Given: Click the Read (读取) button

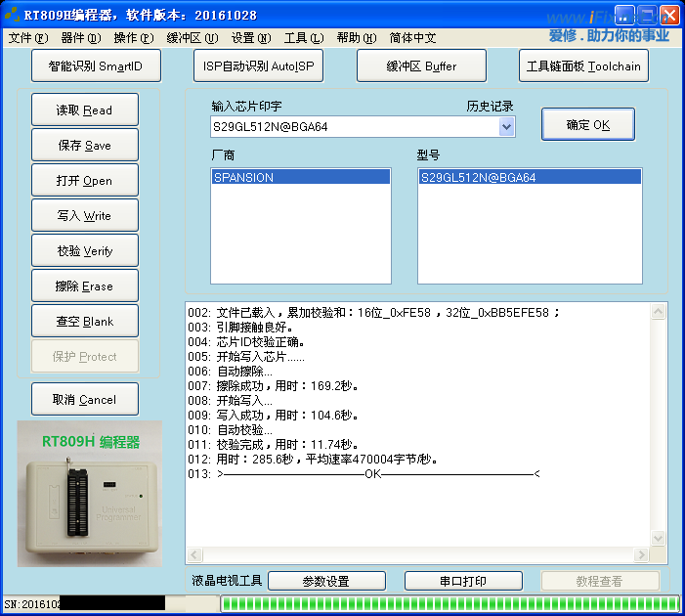Looking at the screenshot, I should click(85, 110).
